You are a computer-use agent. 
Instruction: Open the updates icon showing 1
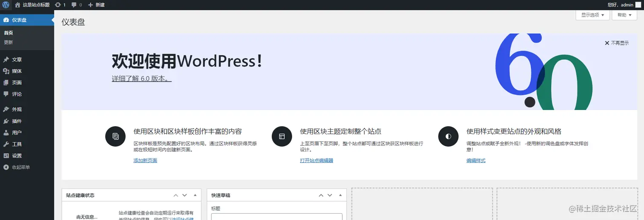tap(58, 5)
